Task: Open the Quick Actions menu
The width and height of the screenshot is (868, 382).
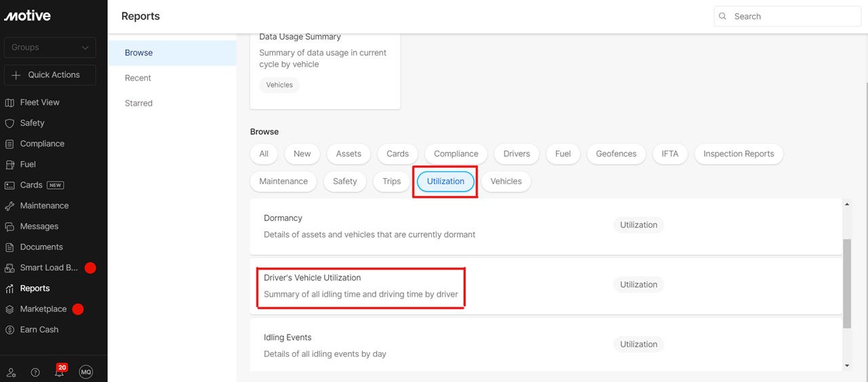Action: pos(50,75)
